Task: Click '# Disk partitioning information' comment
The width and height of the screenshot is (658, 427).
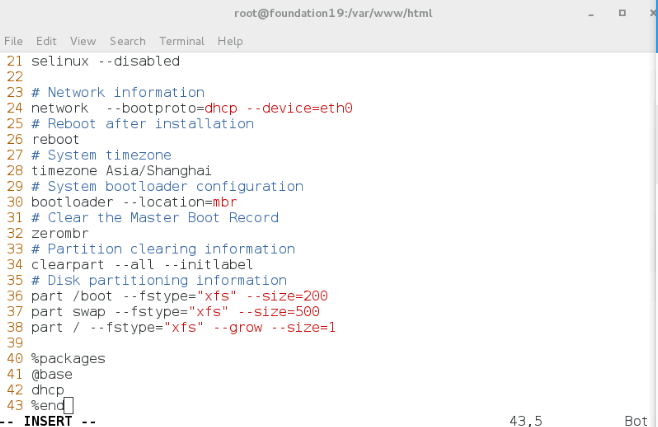Action: click(159, 280)
